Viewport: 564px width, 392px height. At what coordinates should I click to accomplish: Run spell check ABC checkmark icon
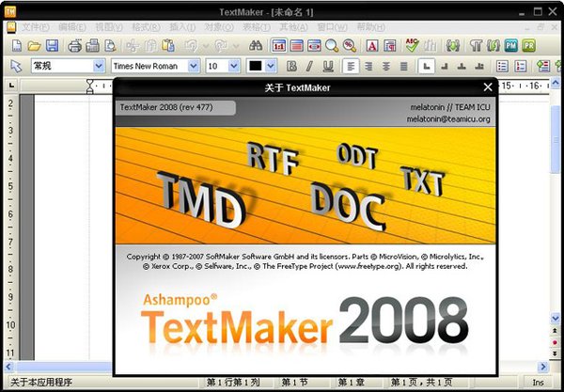click(413, 45)
